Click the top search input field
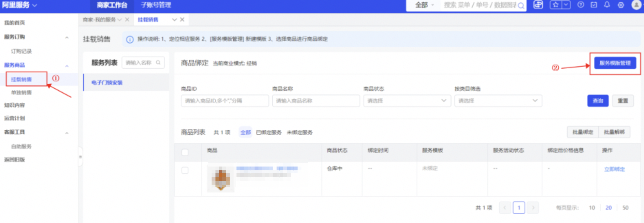This screenshot has height=223, width=644. [x=480, y=5]
